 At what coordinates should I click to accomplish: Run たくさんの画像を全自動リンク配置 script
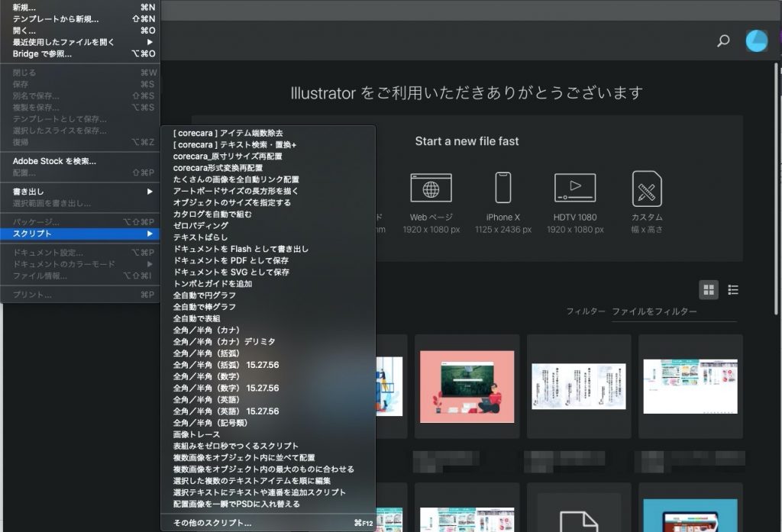tap(268, 179)
